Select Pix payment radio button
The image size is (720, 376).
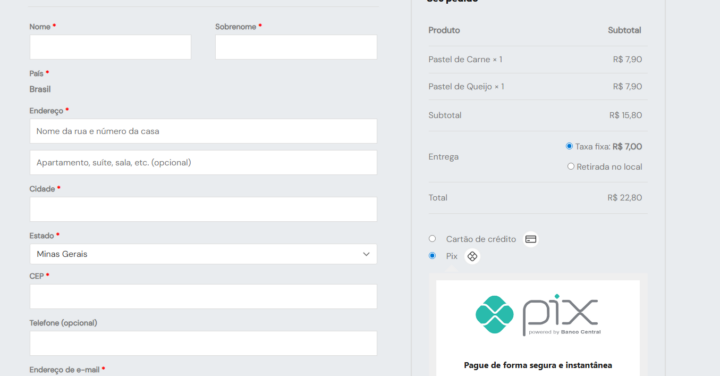pos(432,256)
